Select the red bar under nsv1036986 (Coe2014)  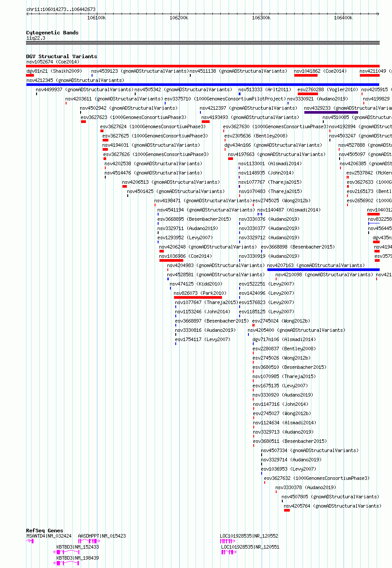(171, 260)
